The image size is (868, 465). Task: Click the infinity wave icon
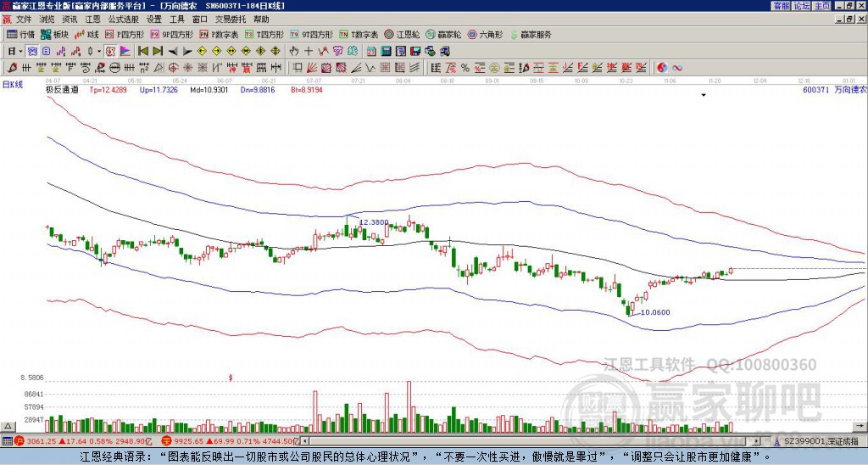(x=676, y=68)
